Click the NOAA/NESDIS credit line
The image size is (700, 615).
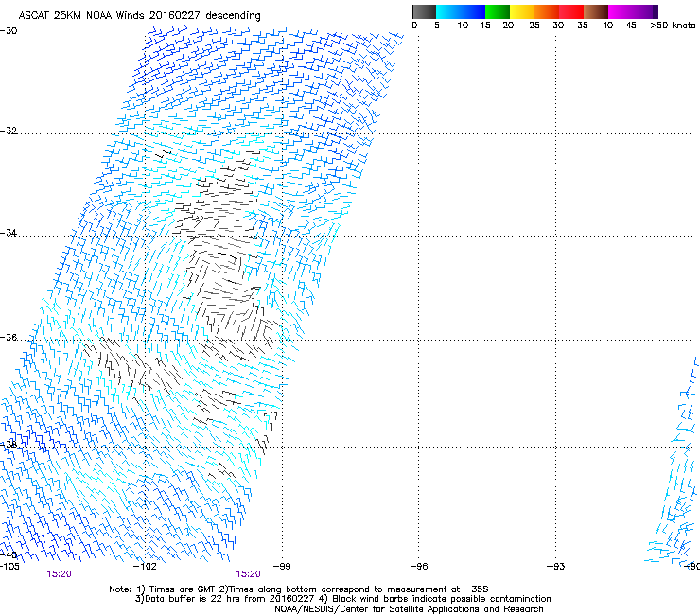point(409,608)
